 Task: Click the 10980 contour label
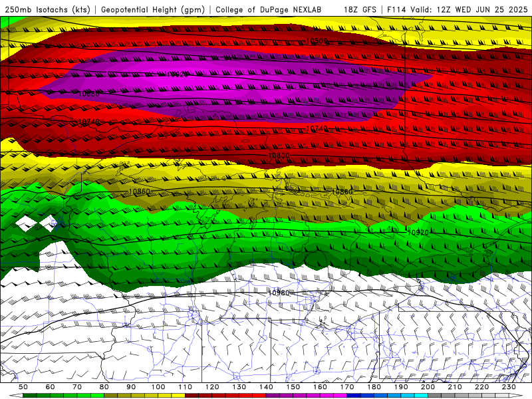point(279,293)
